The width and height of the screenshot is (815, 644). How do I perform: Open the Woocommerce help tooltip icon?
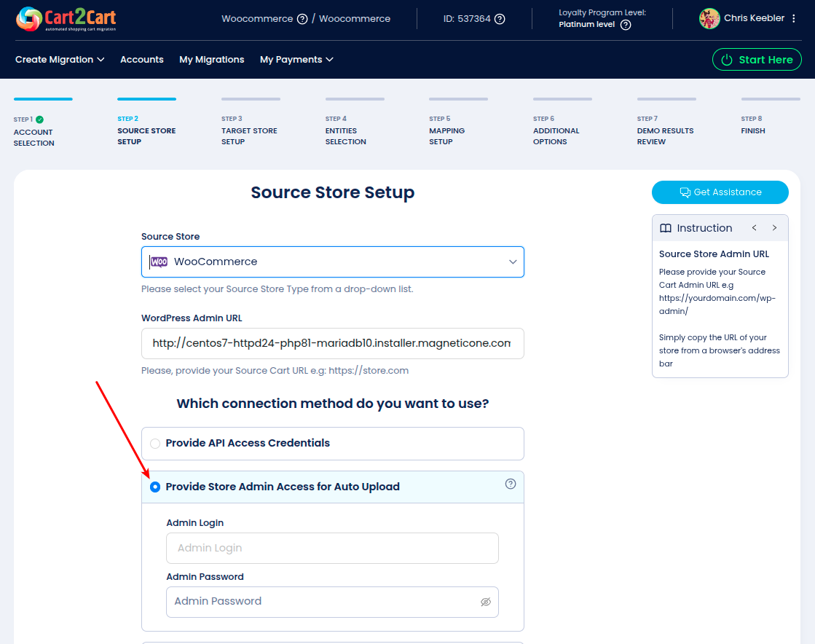point(302,18)
